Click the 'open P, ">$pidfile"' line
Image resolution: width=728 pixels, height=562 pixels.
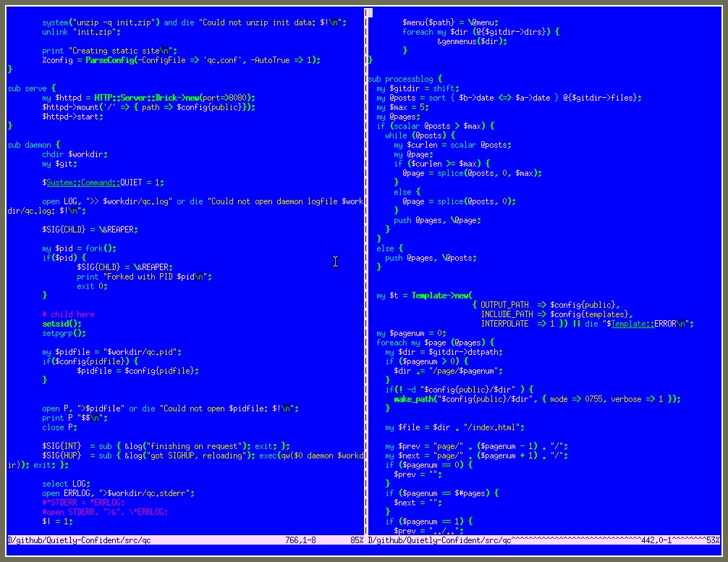[170, 408]
